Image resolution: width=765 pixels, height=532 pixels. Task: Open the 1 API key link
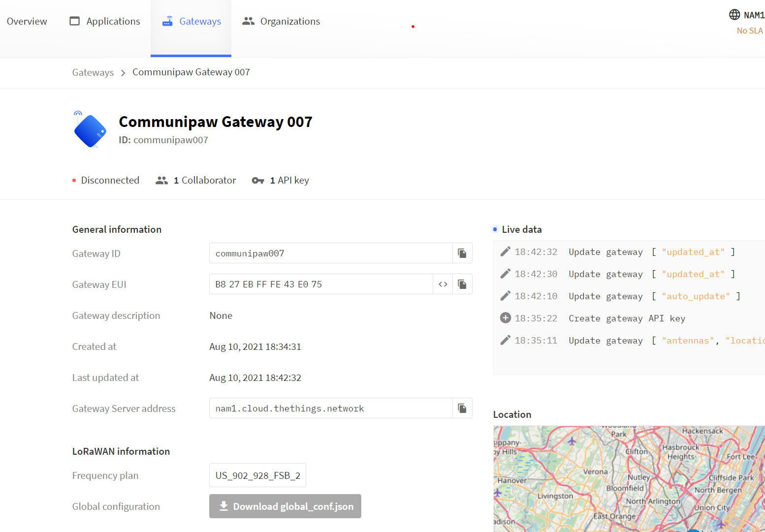pyautogui.click(x=281, y=181)
